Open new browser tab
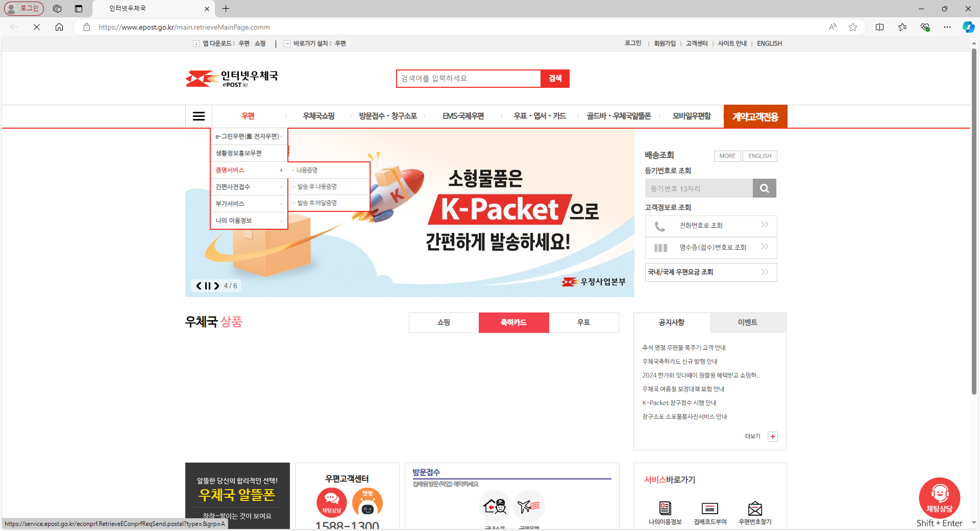 [x=226, y=9]
